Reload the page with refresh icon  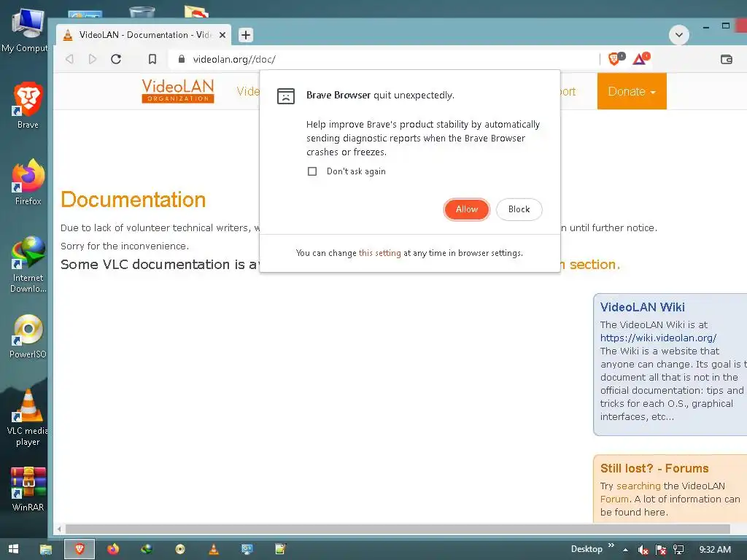116,59
